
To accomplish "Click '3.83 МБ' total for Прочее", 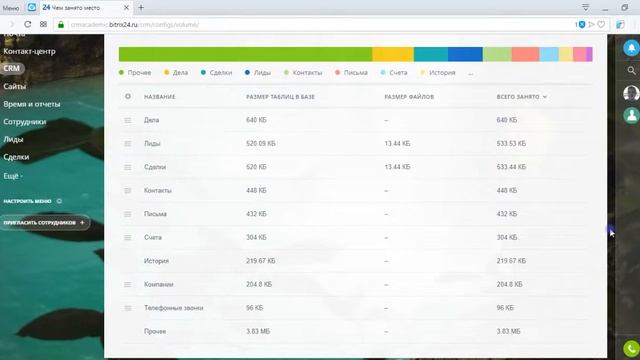I will 509,331.
